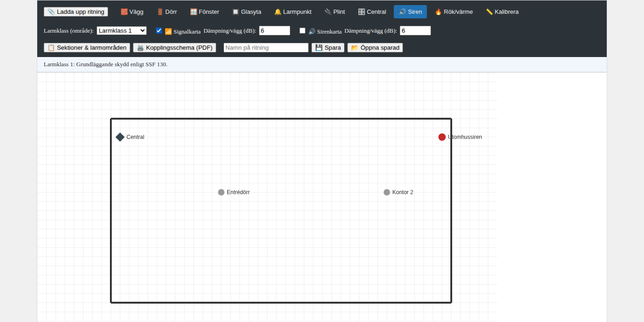
Task: Click the Spara button
Action: (328, 48)
